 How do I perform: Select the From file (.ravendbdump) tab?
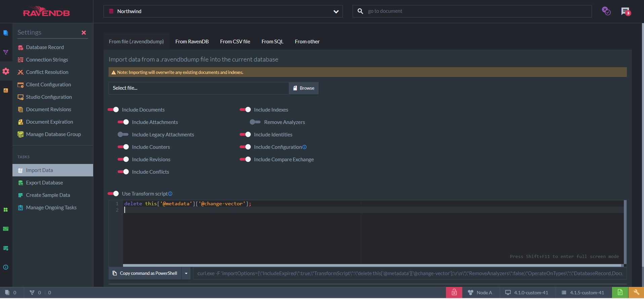click(x=136, y=42)
